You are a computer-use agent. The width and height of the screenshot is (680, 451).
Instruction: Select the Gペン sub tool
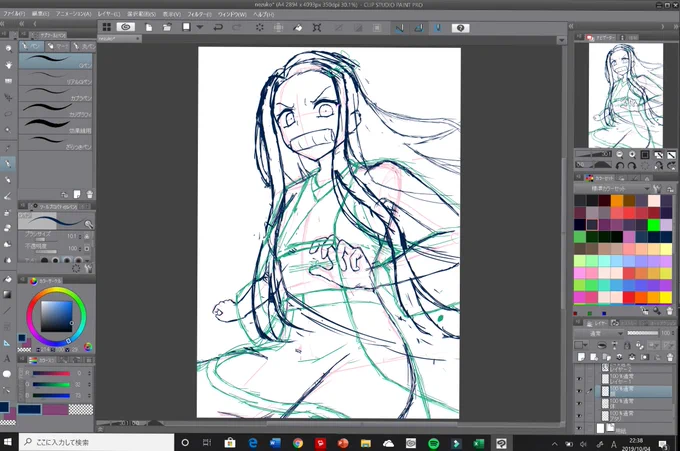(56, 61)
